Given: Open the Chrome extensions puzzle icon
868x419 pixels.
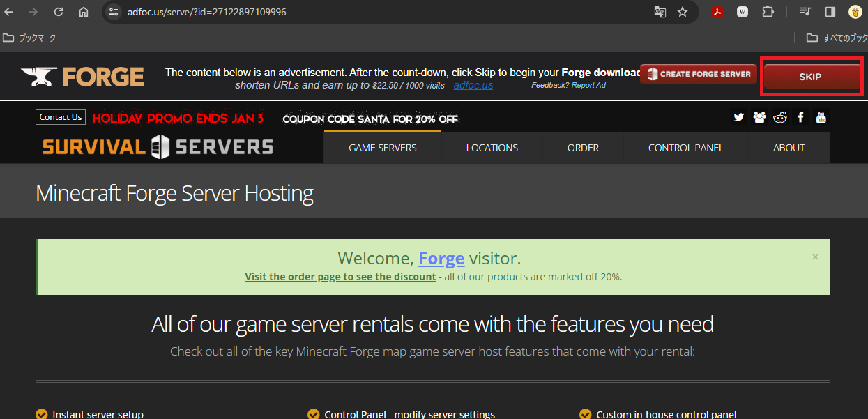Looking at the screenshot, I should [768, 12].
